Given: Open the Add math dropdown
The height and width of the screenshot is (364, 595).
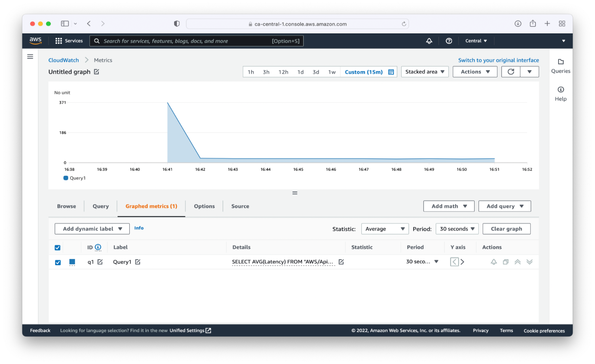Looking at the screenshot, I should [449, 206].
